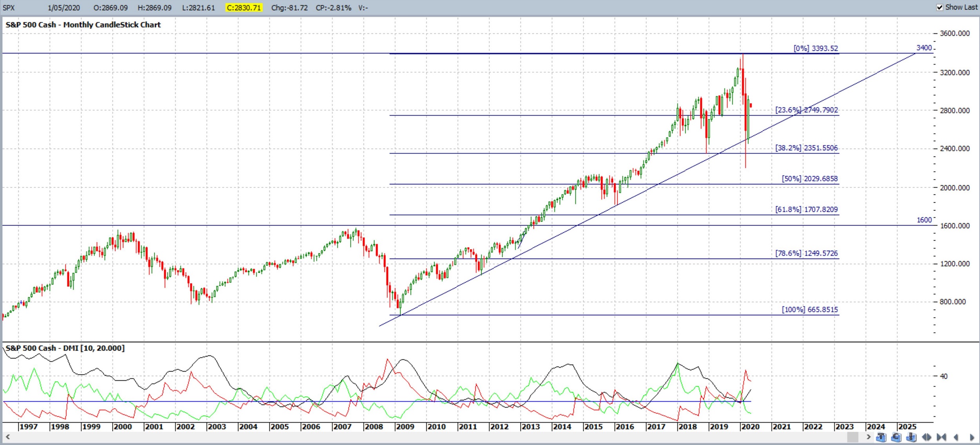Click the compress horizontal spacing arrows icon

pos(942,437)
